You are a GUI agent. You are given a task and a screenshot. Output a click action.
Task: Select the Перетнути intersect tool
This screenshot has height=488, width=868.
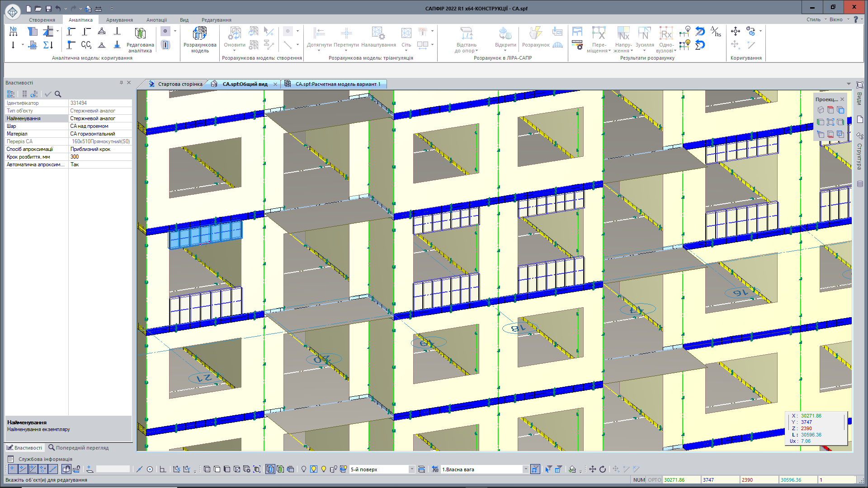pos(346,34)
